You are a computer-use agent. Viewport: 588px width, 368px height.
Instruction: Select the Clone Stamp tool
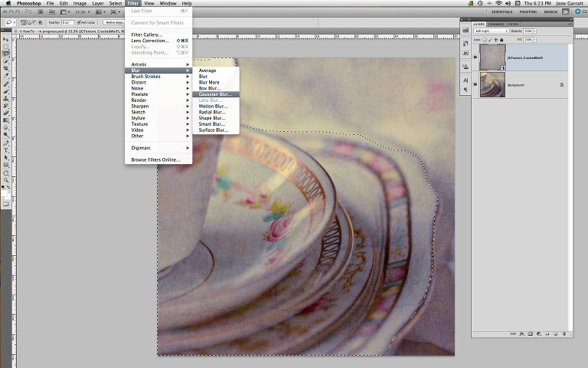[x=6, y=98]
